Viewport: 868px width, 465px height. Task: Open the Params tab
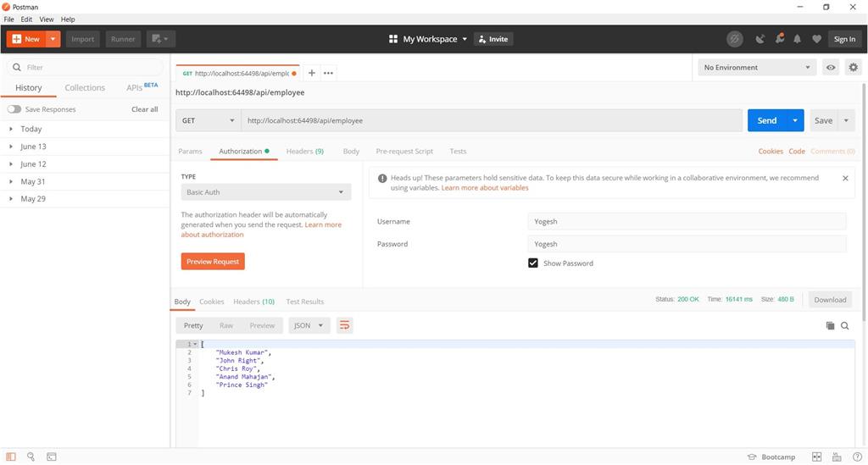190,152
